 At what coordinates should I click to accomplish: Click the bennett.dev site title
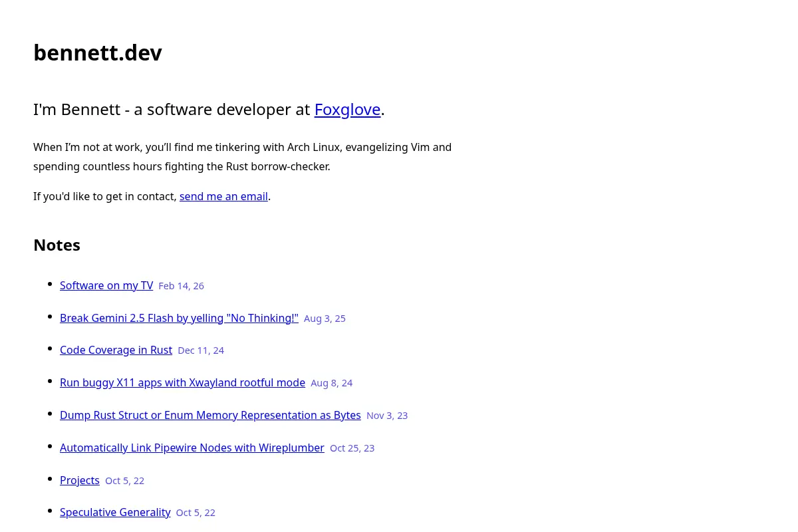(x=98, y=53)
